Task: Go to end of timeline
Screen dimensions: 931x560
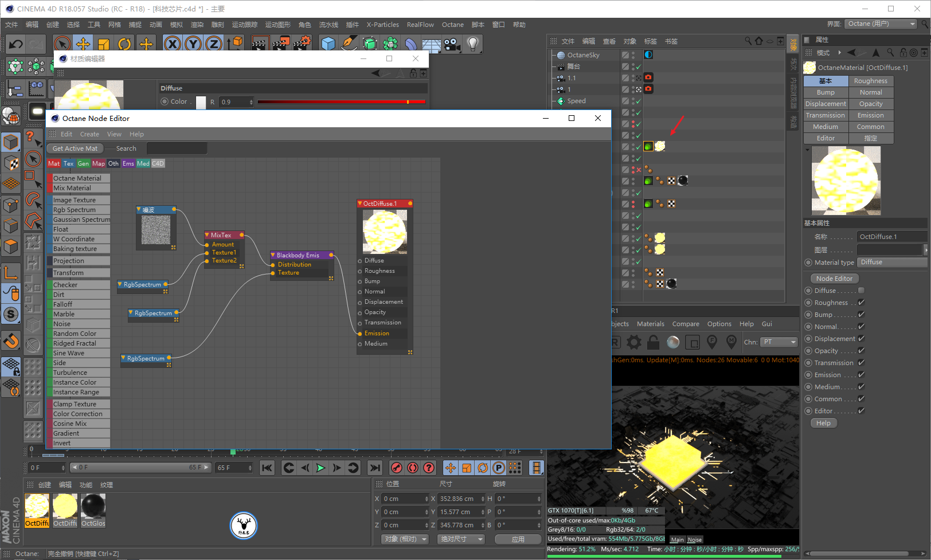Action: pos(375,468)
